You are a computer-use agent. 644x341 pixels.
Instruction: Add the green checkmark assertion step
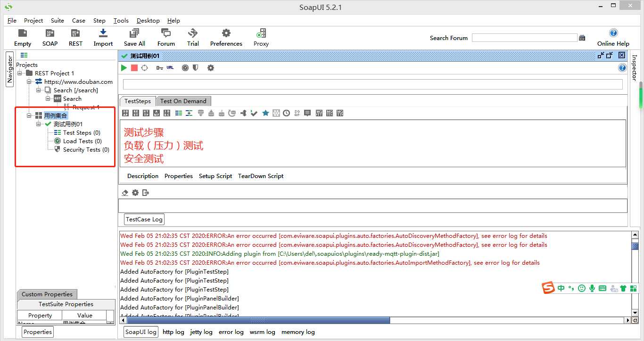[x=254, y=113]
